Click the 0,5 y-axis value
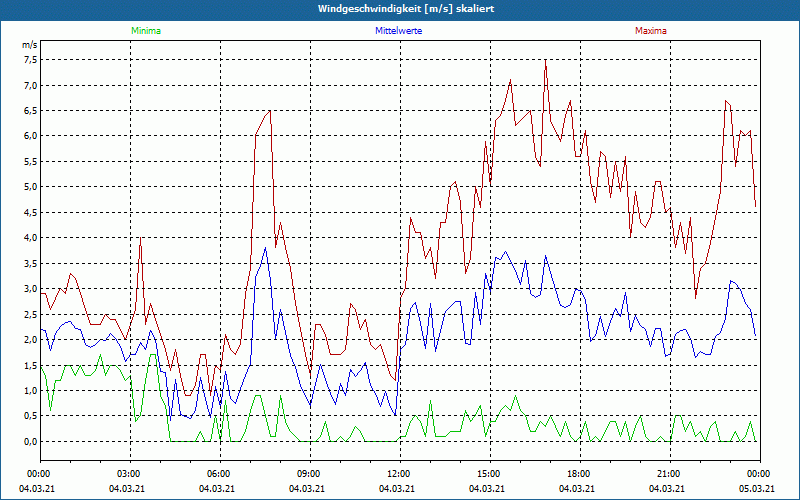 [31, 416]
